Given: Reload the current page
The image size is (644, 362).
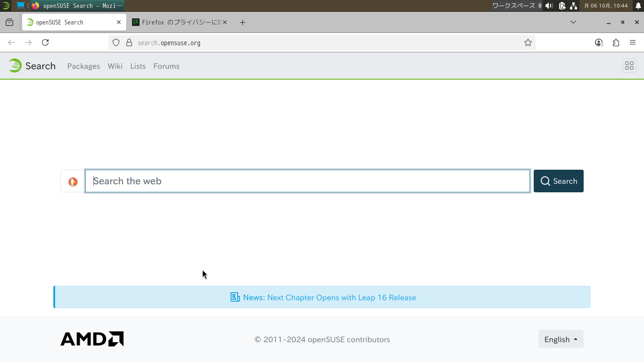Looking at the screenshot, I should click(45, 42).
